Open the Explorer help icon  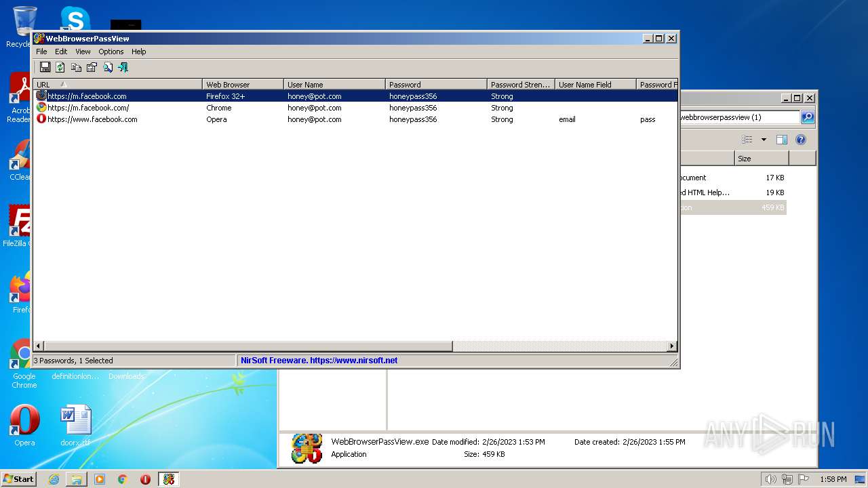click(801, 140)
